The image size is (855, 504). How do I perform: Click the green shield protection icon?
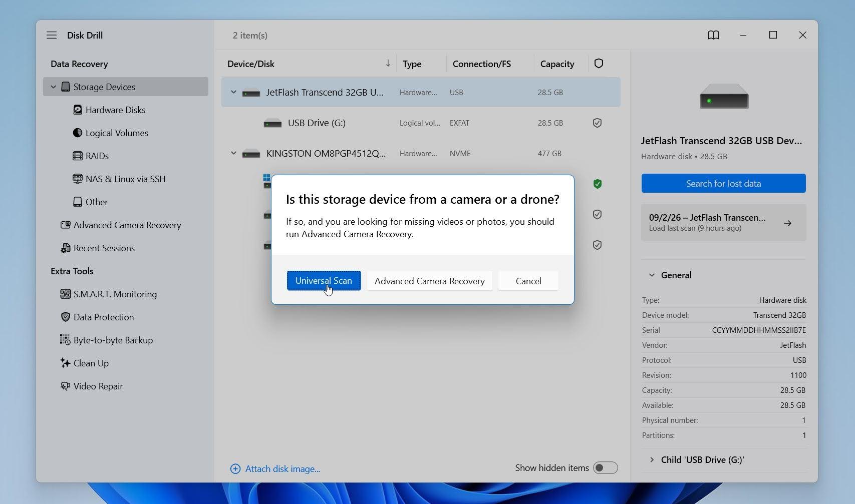pyautogui.click(x=597, y=184)
